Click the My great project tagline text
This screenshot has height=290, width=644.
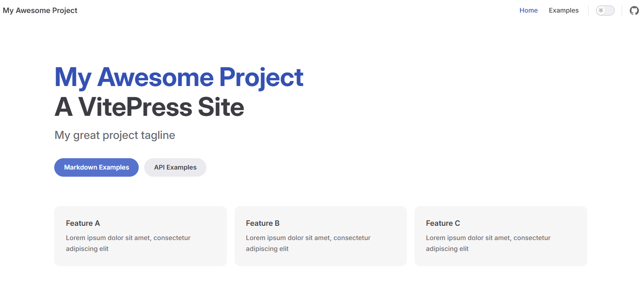pyautogui.click(x=115, y=135)
